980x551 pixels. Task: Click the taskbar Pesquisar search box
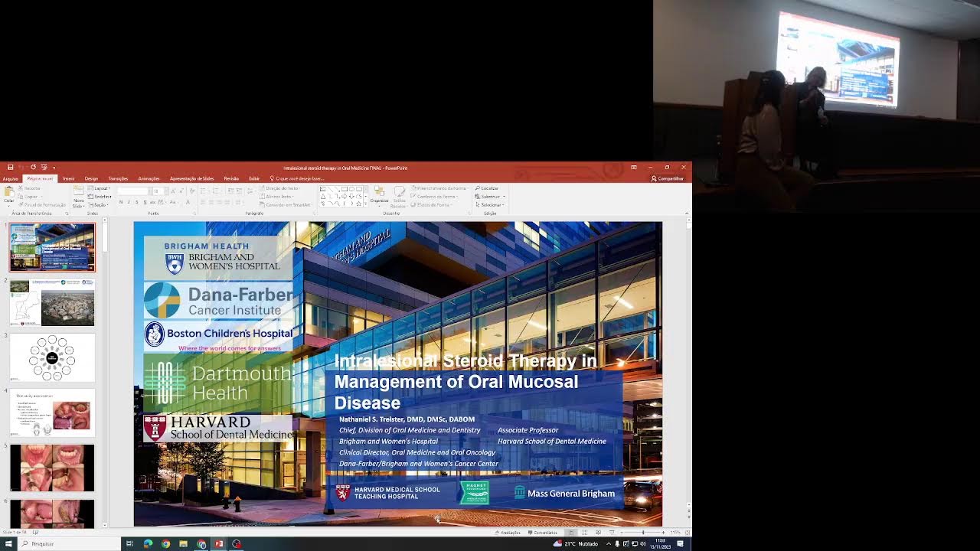(x=68, y=544)
